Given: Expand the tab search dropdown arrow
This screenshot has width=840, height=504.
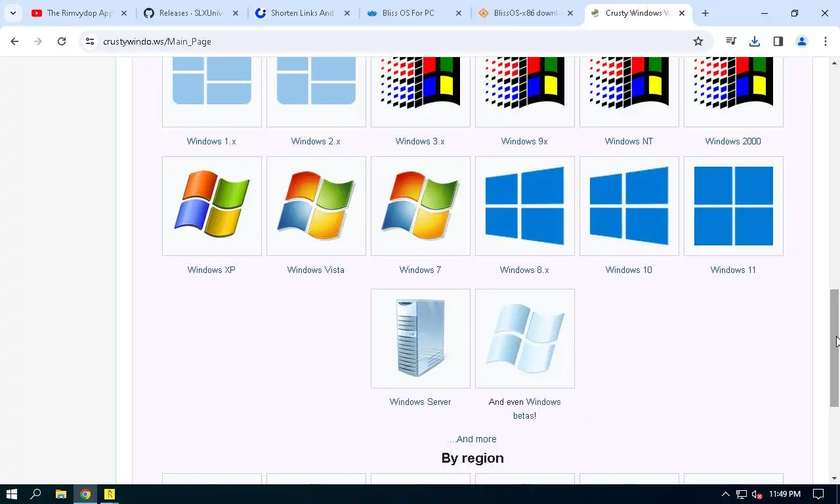Looking at the screenshot, I should pos(12,13).
